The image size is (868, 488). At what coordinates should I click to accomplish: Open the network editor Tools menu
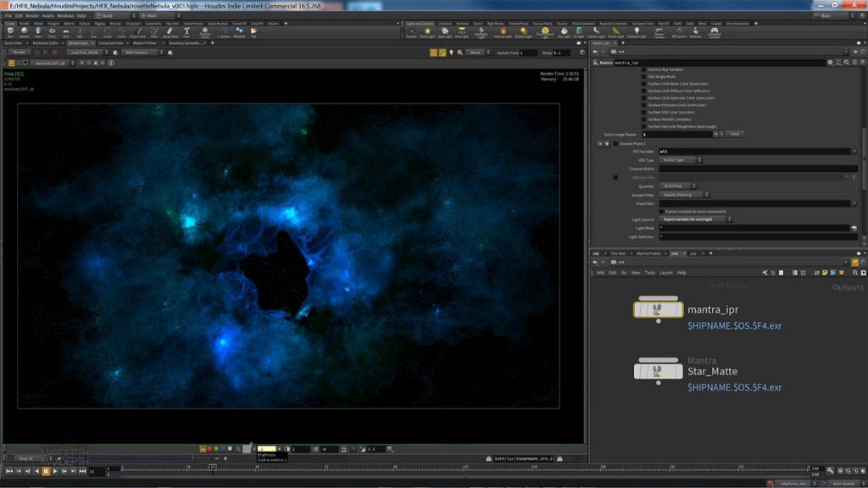pos(650,273)
